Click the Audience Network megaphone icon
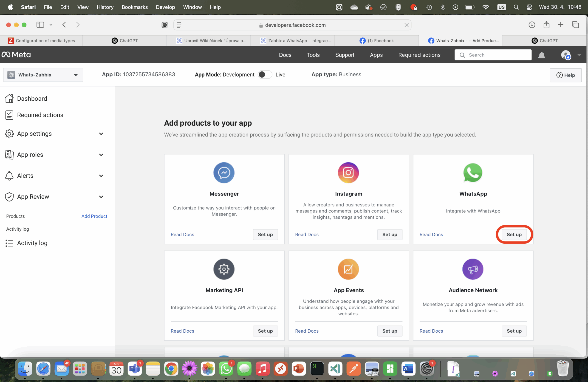 click(473, 269)
